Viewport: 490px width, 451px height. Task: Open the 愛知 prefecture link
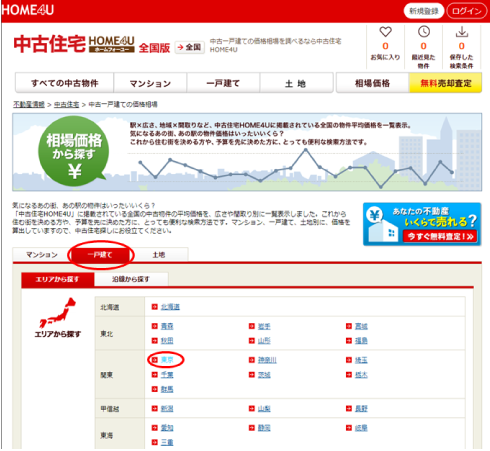click(x=167, y=428)
